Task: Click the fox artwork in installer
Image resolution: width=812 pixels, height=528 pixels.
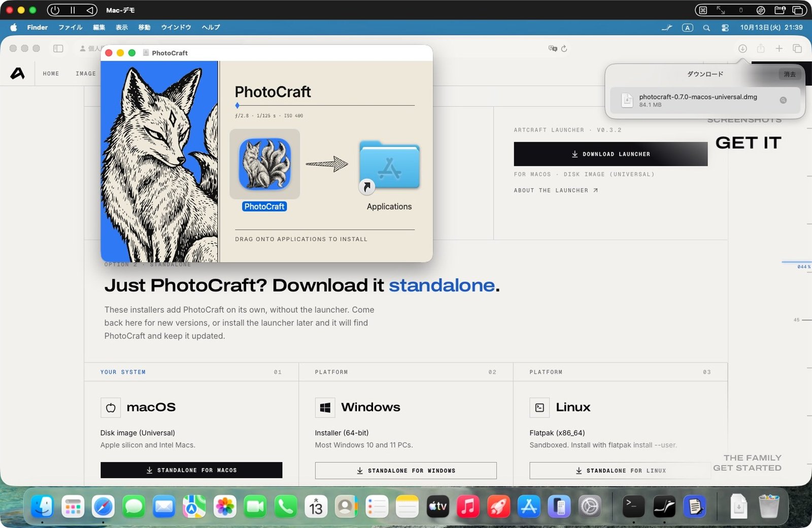Action: coord(160,161)
